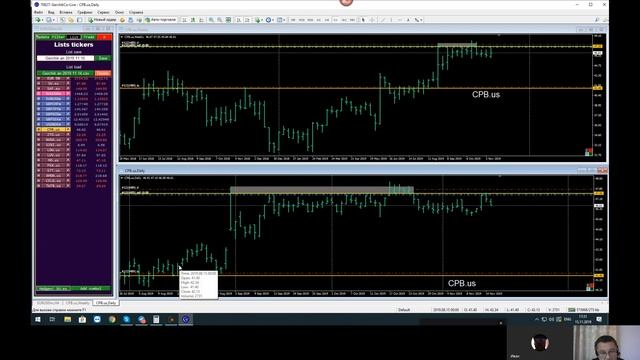Click the Add symbol button
640x360 pixels.
(91, 289)
